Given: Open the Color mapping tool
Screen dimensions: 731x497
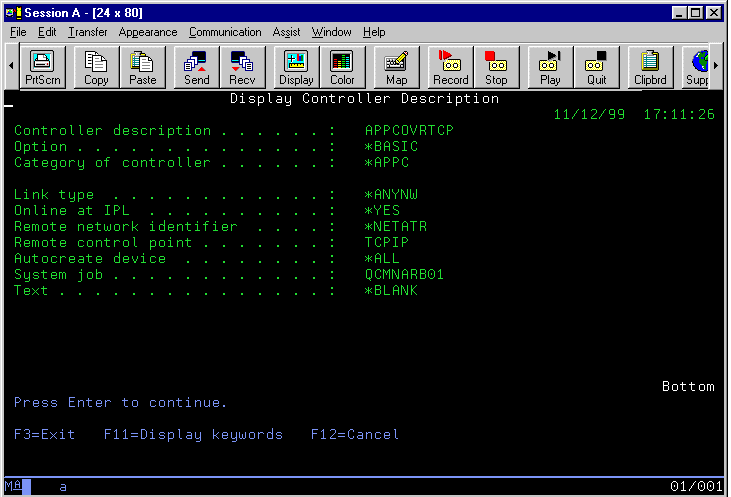Looking at the screenshot, I should [342, 68].
